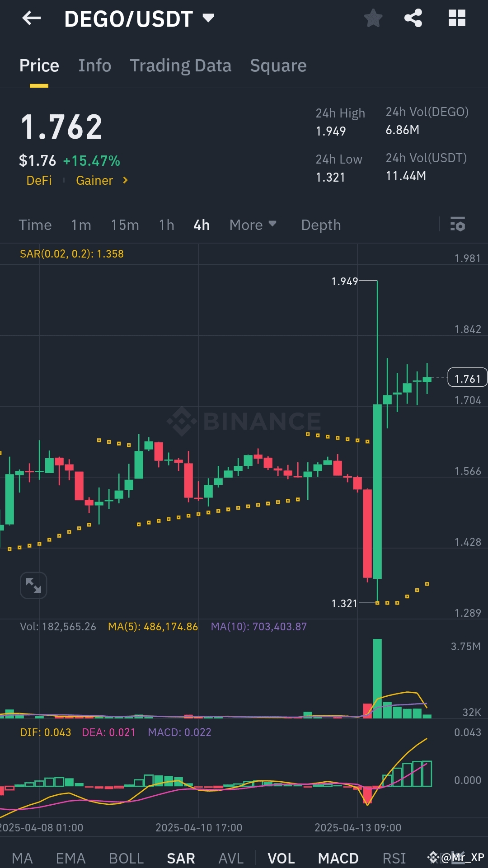The image size is (488, 868).
Task: Select the EMA indicator
Action: (x=70, y=857)
